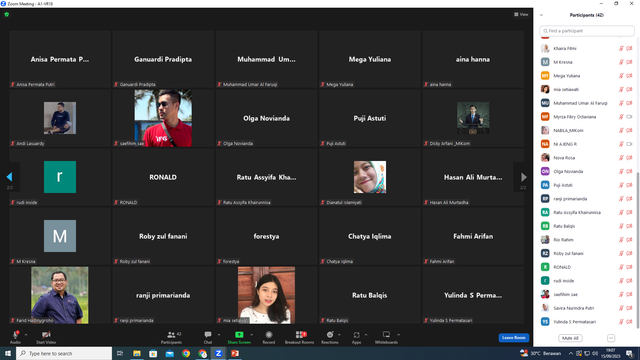Open the View layout menu
640x360 pixels.
521,15
